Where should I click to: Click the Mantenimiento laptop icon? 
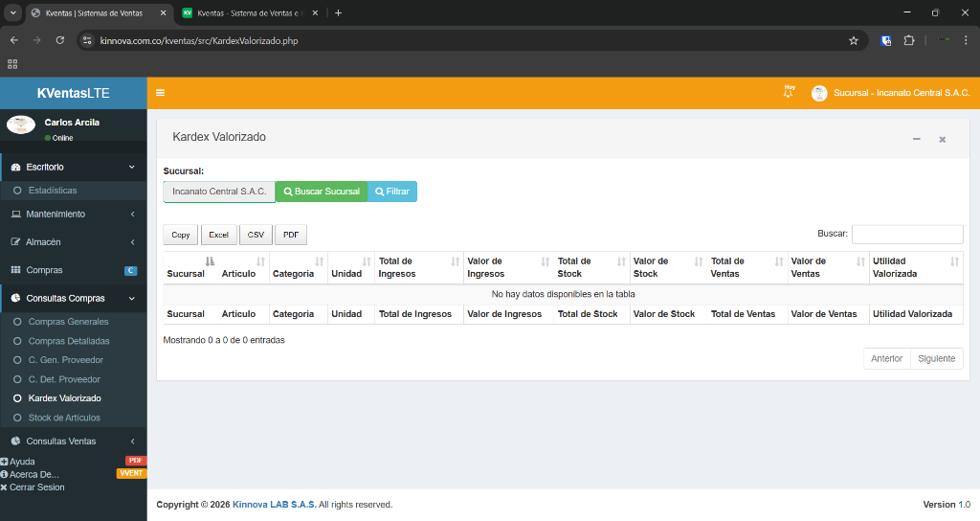coord(15,214)
